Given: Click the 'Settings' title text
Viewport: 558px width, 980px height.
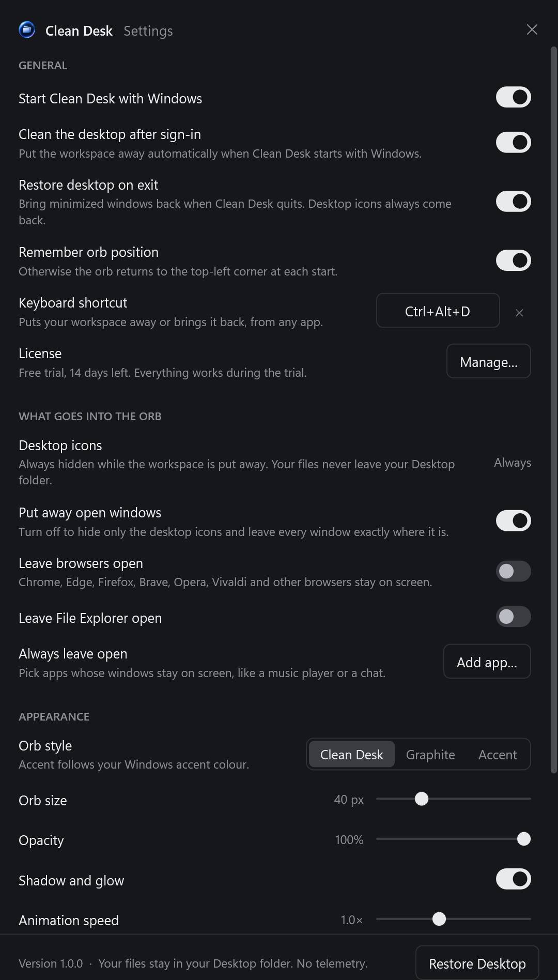Looking at the screenshot, I should pyautogui.click(x=148, y=31).
